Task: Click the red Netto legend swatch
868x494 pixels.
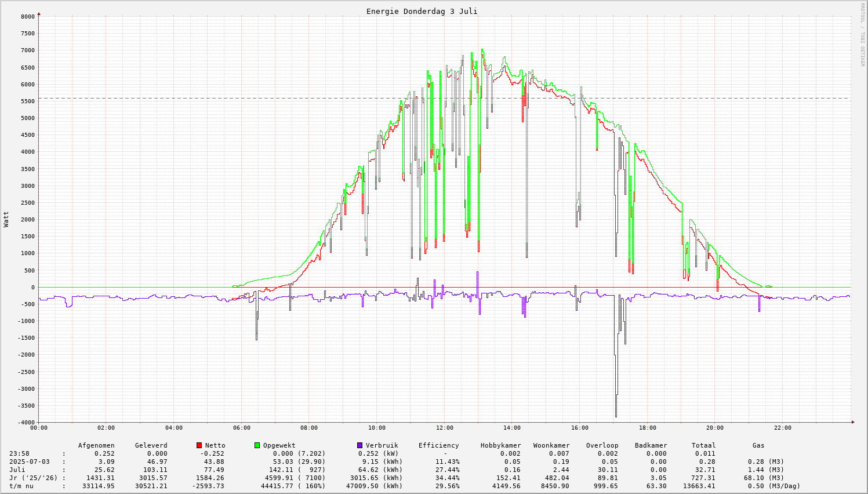Action: click(x=199, y=445)
